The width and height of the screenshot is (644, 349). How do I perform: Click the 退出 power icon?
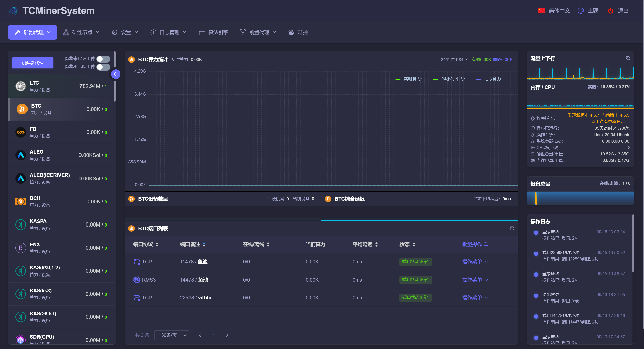click(611, 11)
